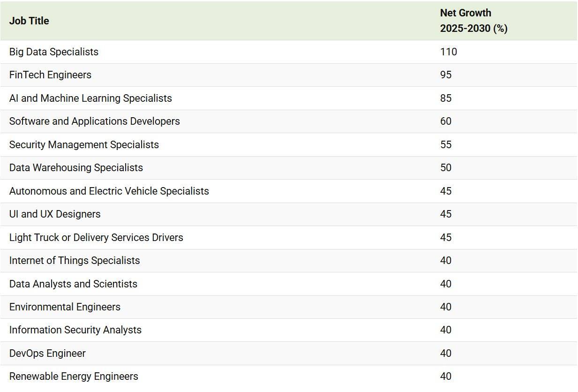Click the Net Growth 2025-2030 (%) header

(473, 21)
